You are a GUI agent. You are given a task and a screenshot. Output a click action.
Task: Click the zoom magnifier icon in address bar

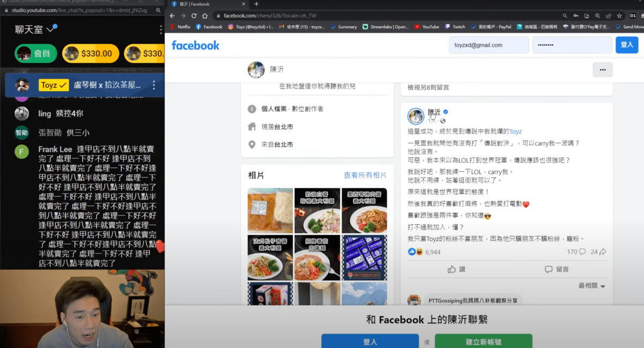coord(565,16)
